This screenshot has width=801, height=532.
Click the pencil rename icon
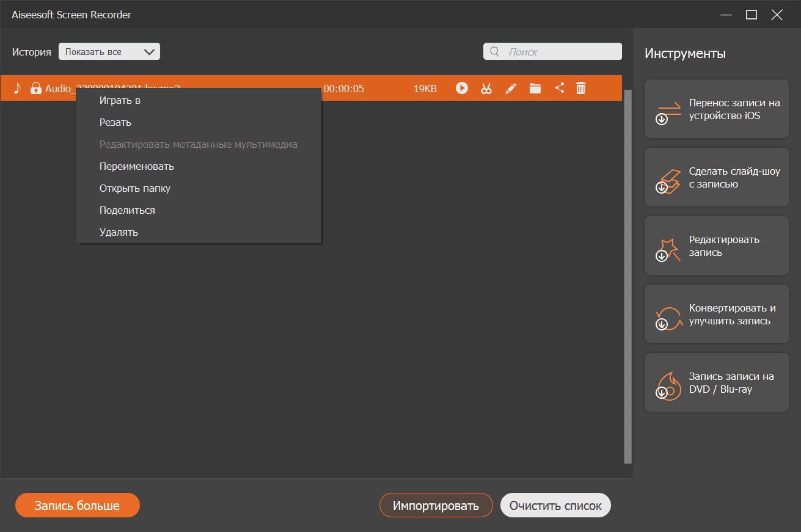(511, 89)
